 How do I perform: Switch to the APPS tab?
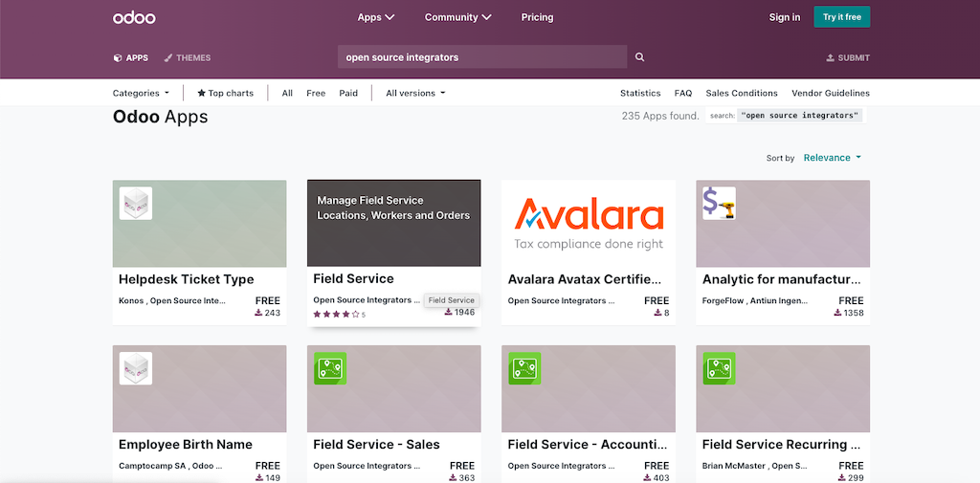coord(130,57)
